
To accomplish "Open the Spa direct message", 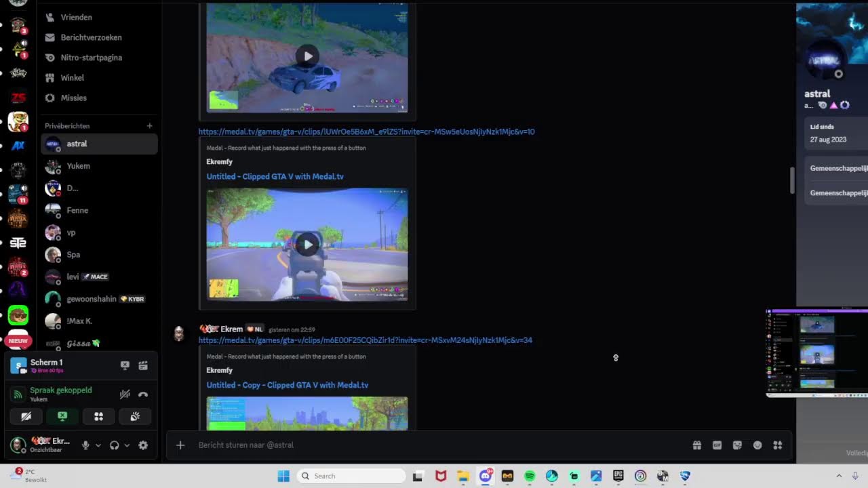I will point(99,255).
